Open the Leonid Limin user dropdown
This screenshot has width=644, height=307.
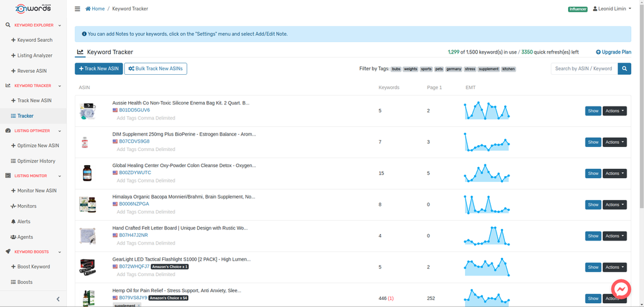coord(612,8)
